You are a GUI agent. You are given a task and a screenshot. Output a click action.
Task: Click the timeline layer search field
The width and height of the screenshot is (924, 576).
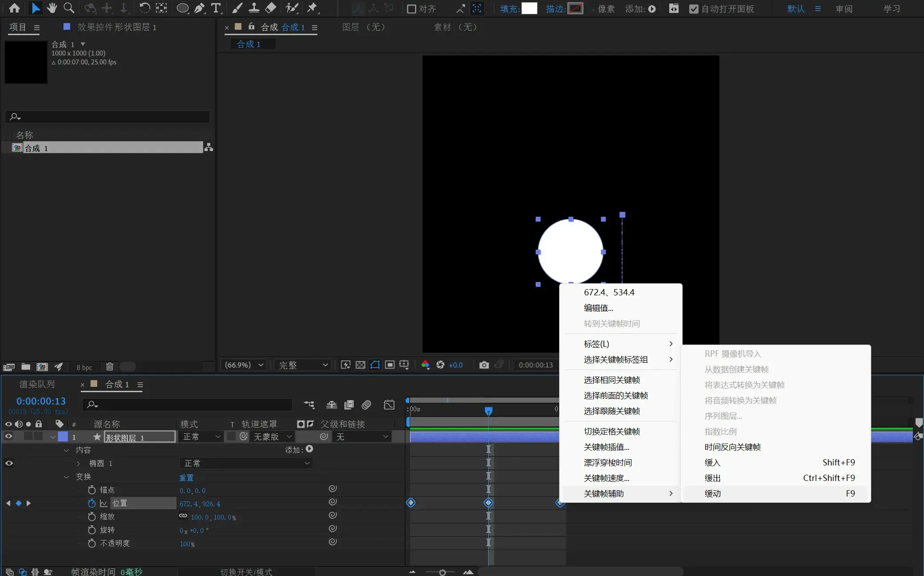pos(187,405)
